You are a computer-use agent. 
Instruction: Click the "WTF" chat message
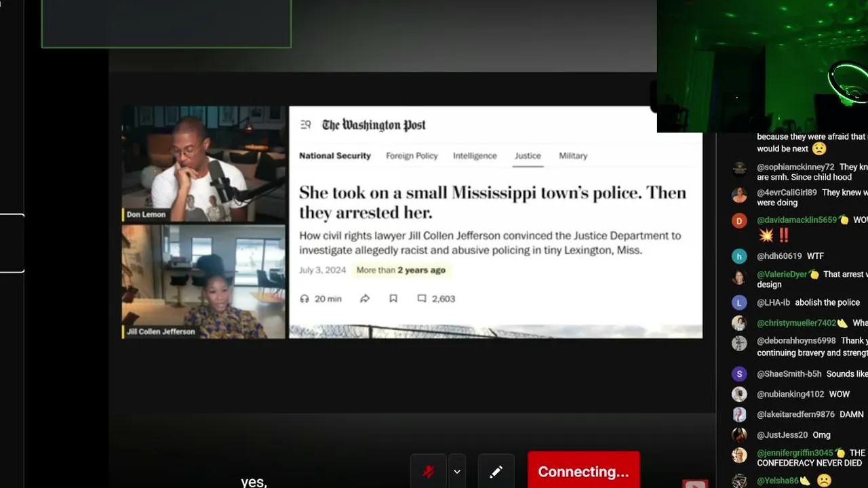[x=815, y=256]
